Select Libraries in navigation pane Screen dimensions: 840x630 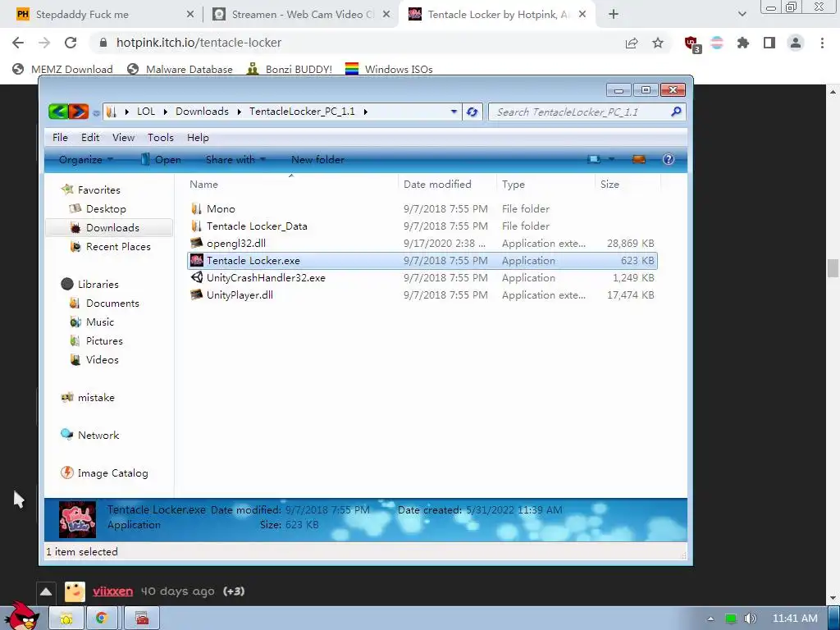[x=89, y=285]
